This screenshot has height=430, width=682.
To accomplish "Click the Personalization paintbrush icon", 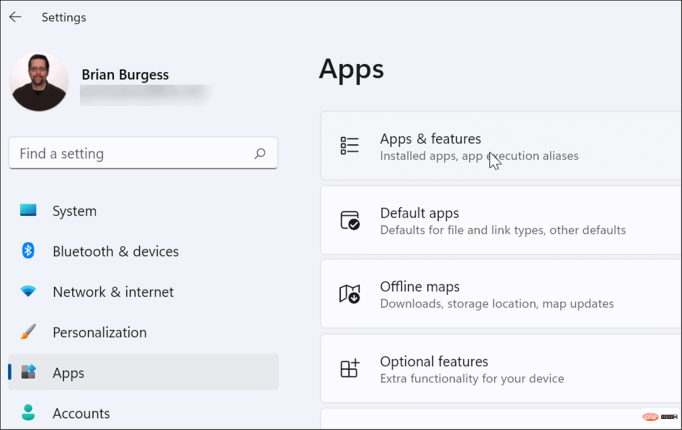I will (x=28, y=332).
